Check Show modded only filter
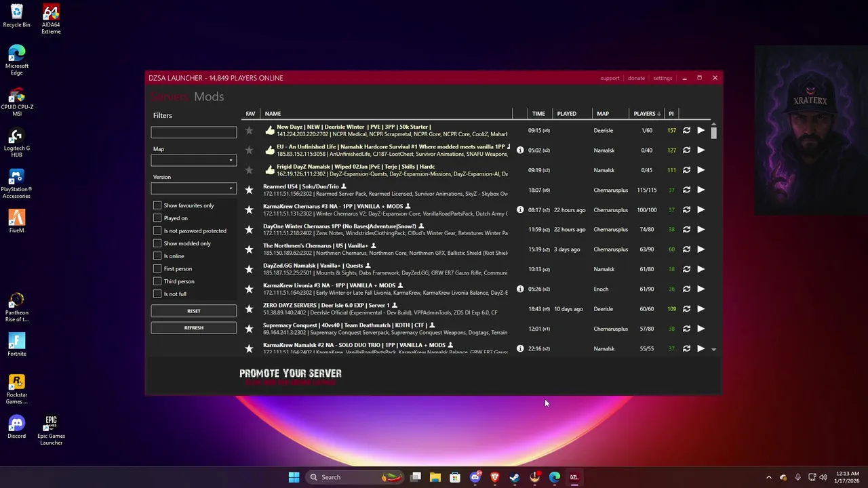 point(157,243)
